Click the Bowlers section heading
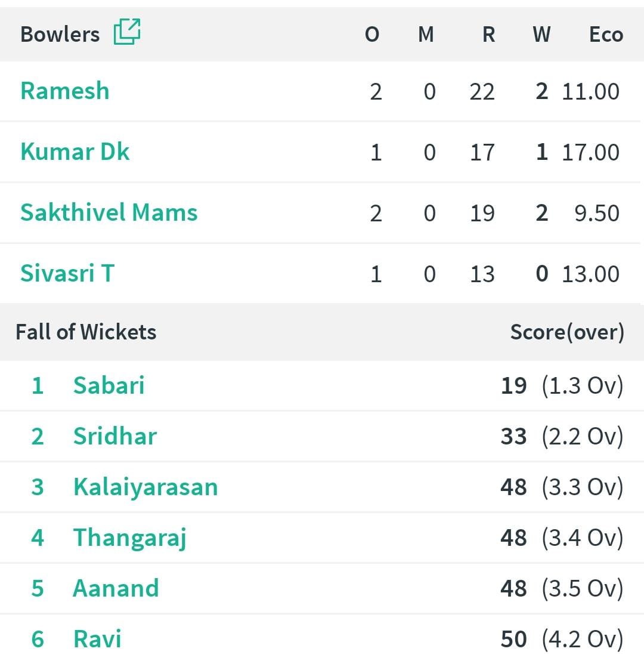 coord(60,34)
